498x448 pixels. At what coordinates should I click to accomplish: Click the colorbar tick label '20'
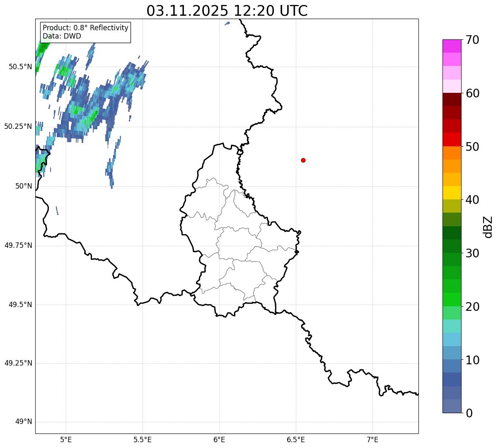473,307
